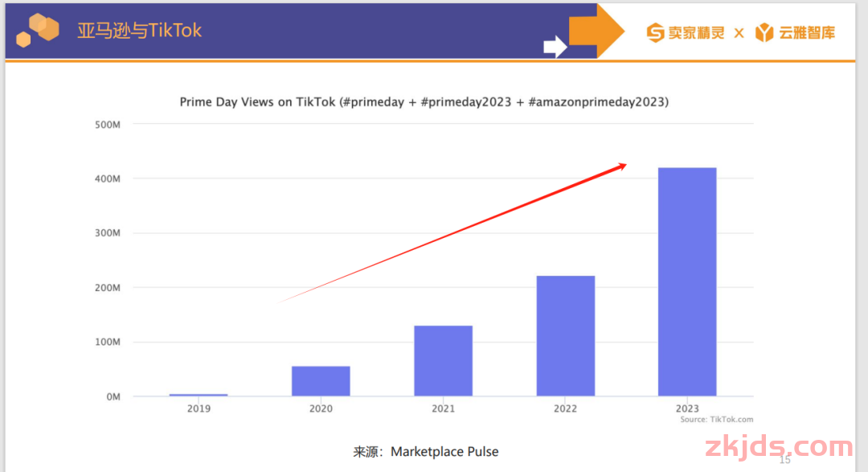Click the 200M y-axis label
This screenshot has height=472, width=868.
pyautogui.click(x=108, y=288)
